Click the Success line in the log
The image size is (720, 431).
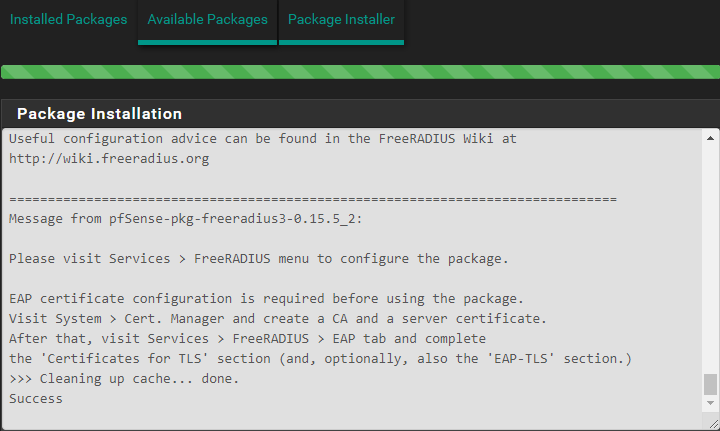tap(36, 398)
